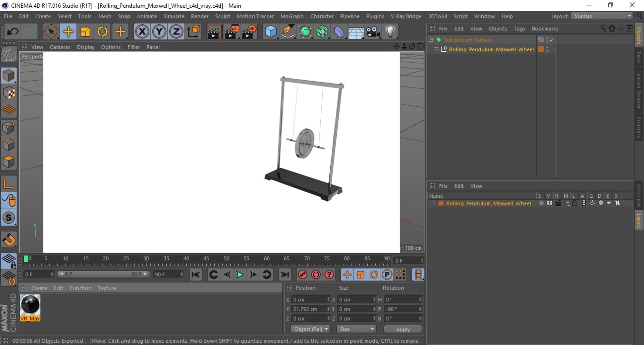Toggle layer viewport visibility eye icon
Image resolution: width=644 pixels, height=345 pixels.
tap(549, 203)
